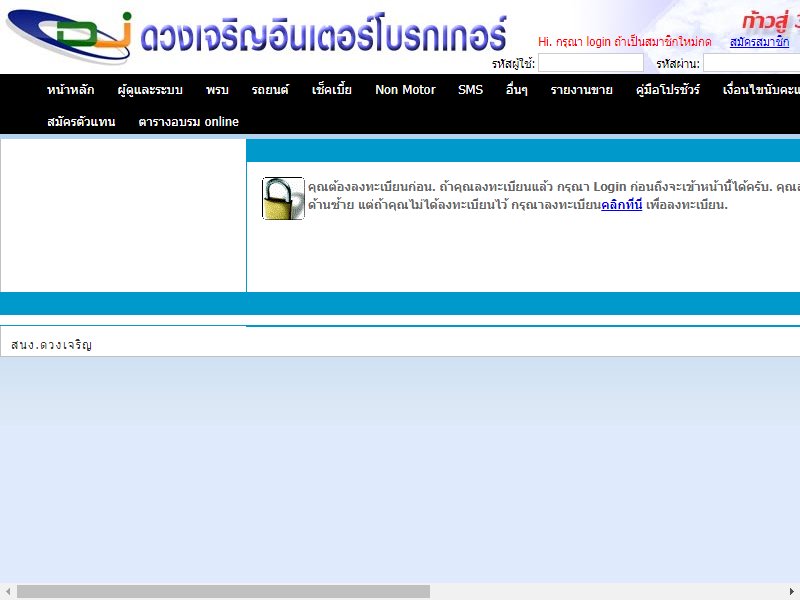Open คู่มือโปรชัวร์ menu item
The width and height of the screenshot is (800, 600).
click(x=668, y=90)
